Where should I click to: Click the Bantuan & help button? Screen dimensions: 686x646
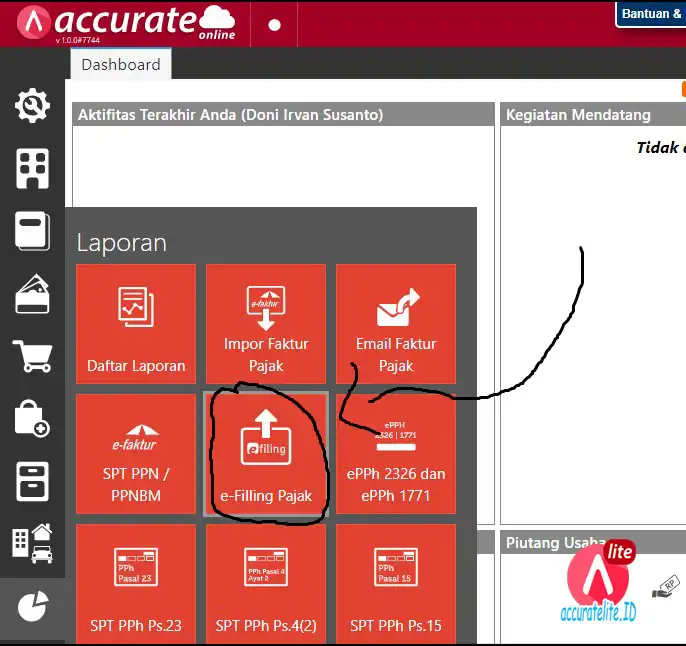(x=651, y=14)
